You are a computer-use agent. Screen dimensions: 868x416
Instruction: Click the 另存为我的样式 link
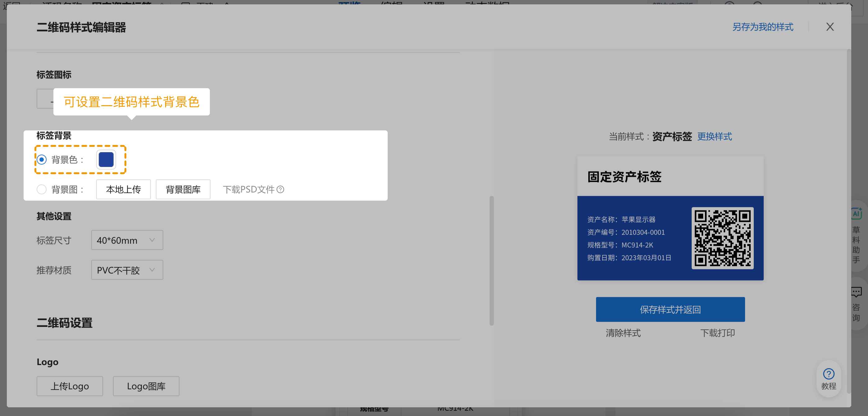pyautogui.click(x=763, y=27)
